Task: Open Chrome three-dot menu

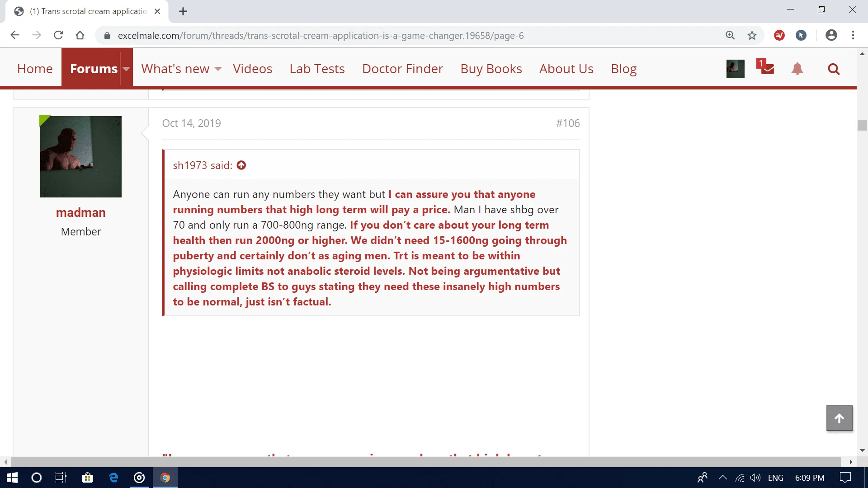Action: (x=853, y=35)
